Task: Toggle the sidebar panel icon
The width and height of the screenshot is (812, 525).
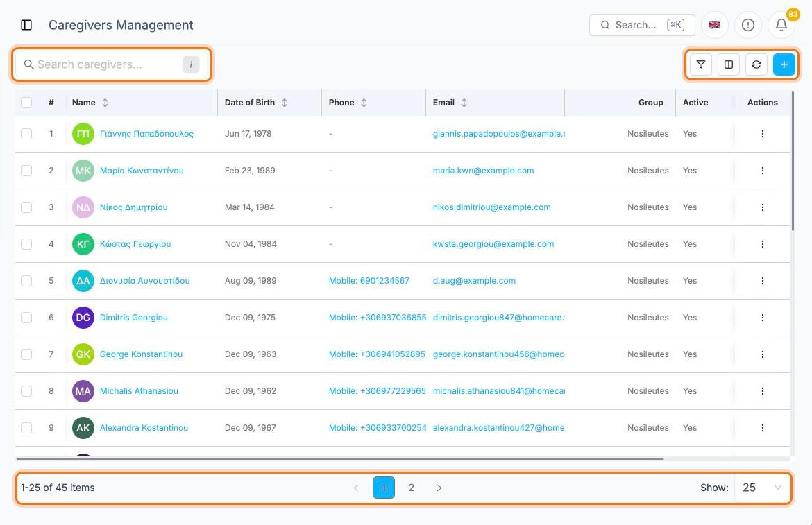Action: click(26, 25)
